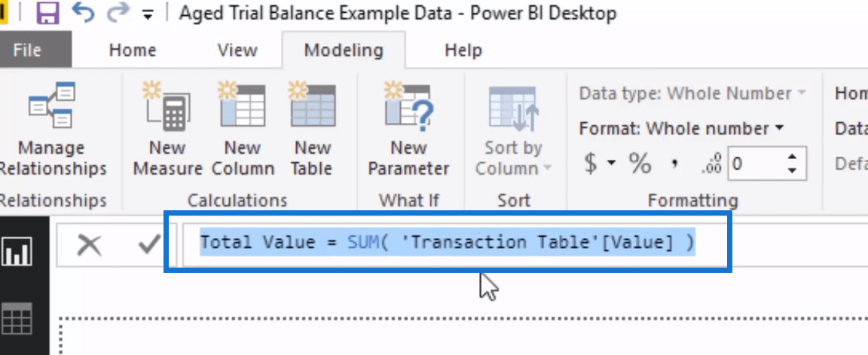This screenshot has width=868, height=355.
Task: Open Quick Access Toolbar customize dropdown
Action: coord(147,15)
